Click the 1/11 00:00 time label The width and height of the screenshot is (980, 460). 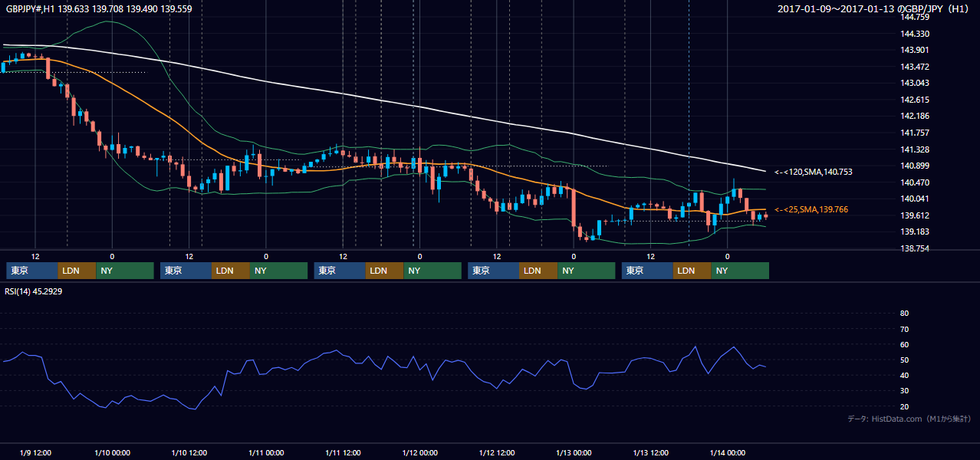tap(266, 452)
